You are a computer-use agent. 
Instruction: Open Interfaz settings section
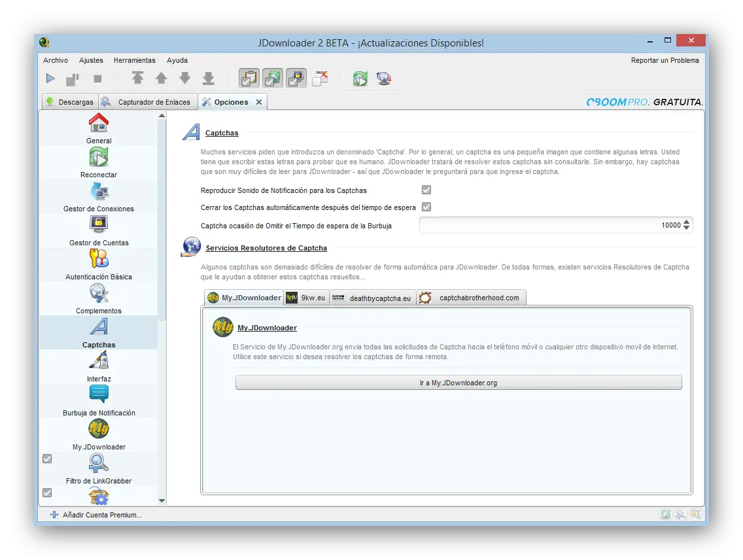tap(99, 367)
